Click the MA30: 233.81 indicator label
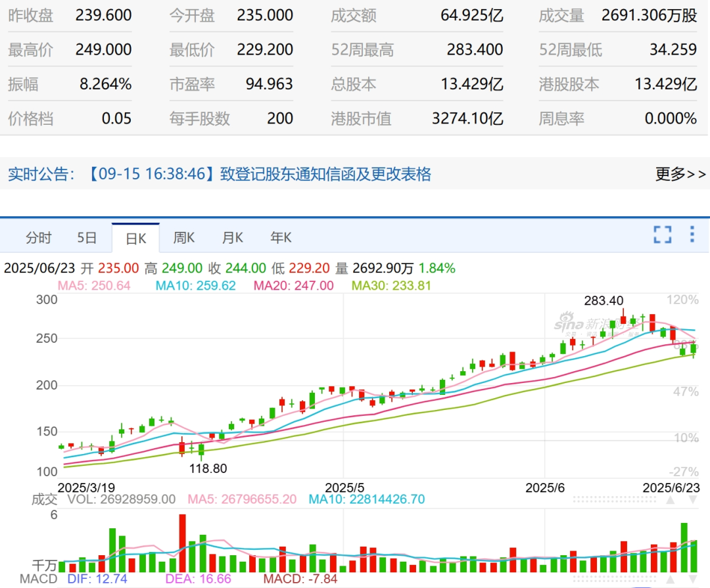 click(x=391, y=286)
